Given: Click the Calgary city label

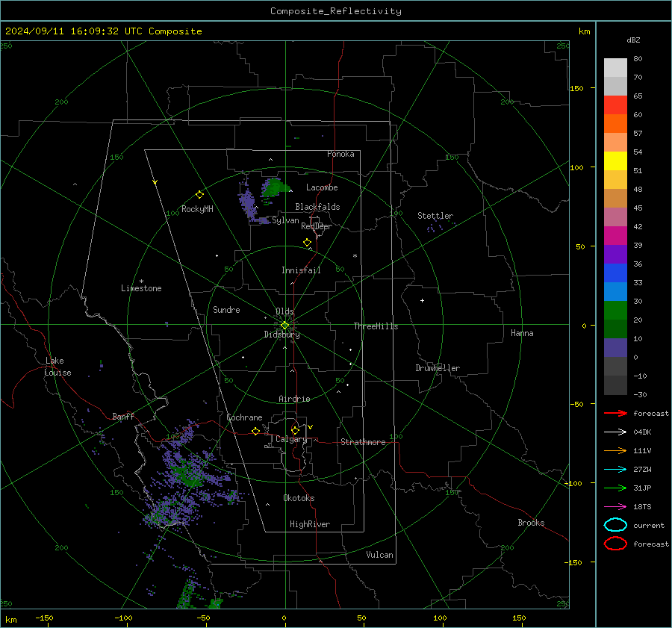Looking at the screenshot, I should click(x=291, y=439).
